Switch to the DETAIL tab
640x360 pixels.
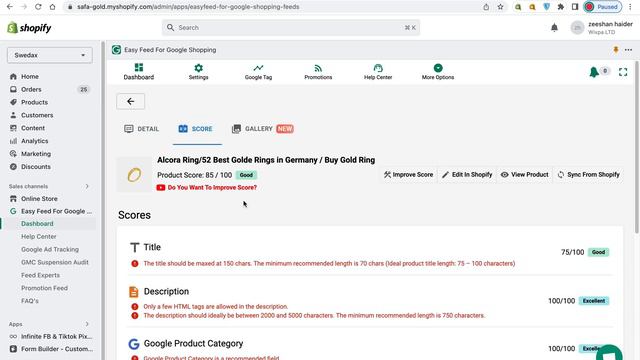click(x=142, y=129)
